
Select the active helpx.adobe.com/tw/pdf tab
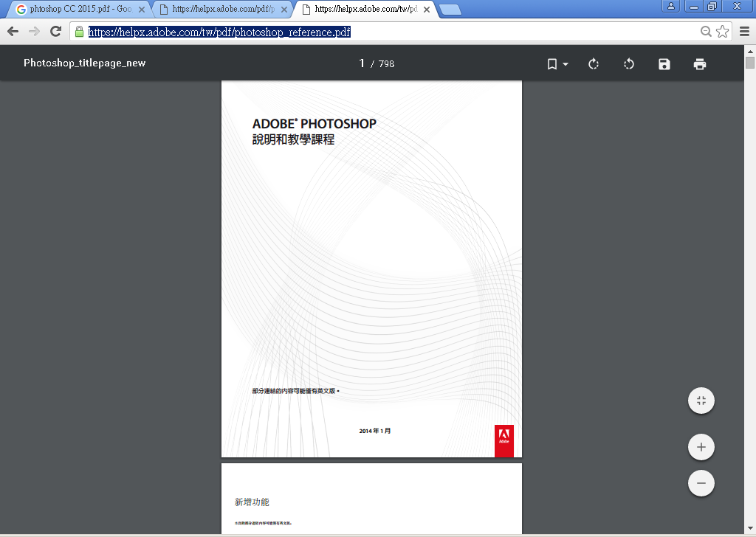pos(366,9)
